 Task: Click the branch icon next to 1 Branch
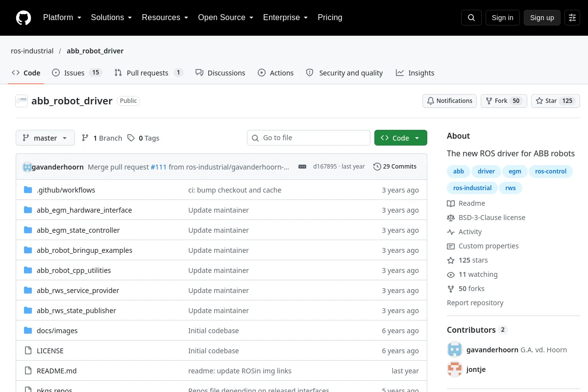click(85, 138)
